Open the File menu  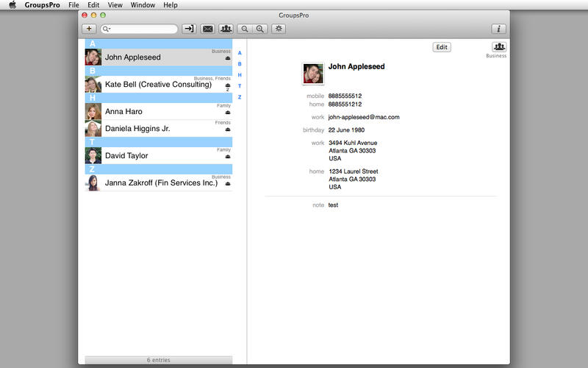click(74, 5)
